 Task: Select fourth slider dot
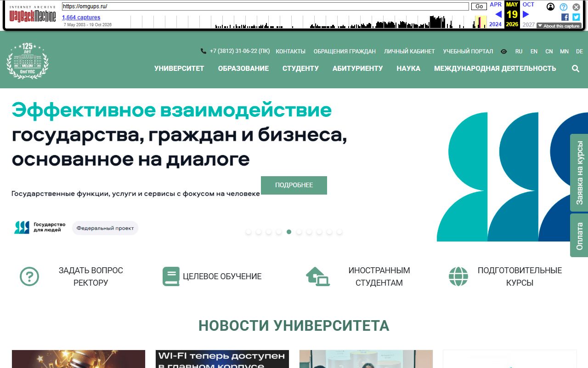click(x=279, y=232)
